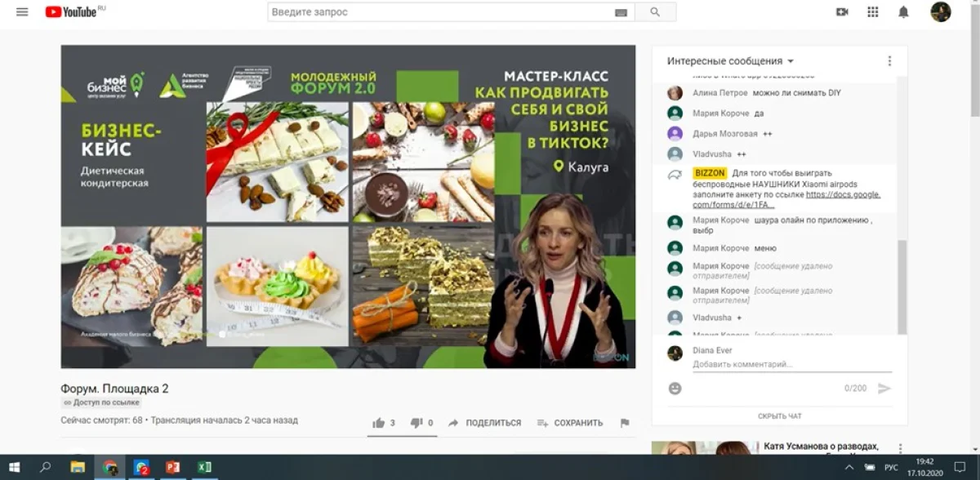Open the notifications bell

point(903,12)
